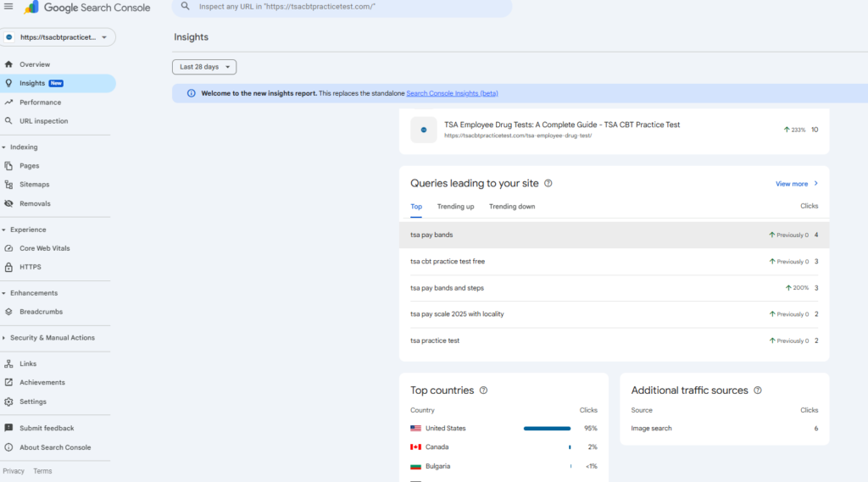This screenshot has height=482, width=868.
Task: Click help icon beside Queries leading to your site
Action: [548, 183]
